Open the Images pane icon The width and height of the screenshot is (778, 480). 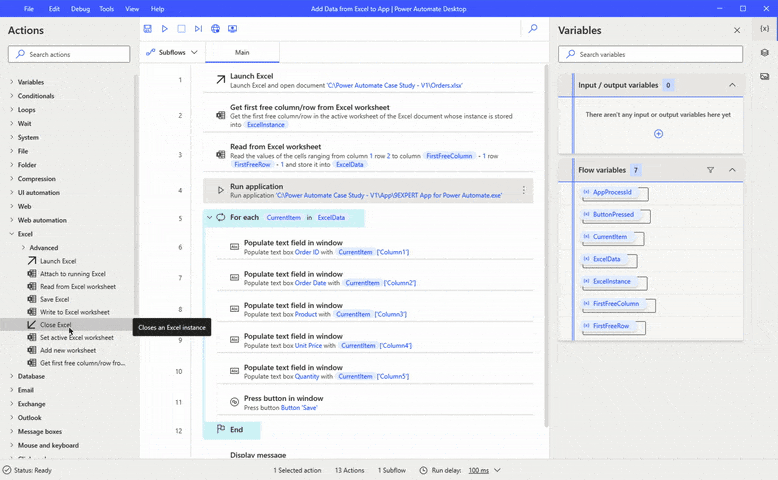click(x=765, y=76)
